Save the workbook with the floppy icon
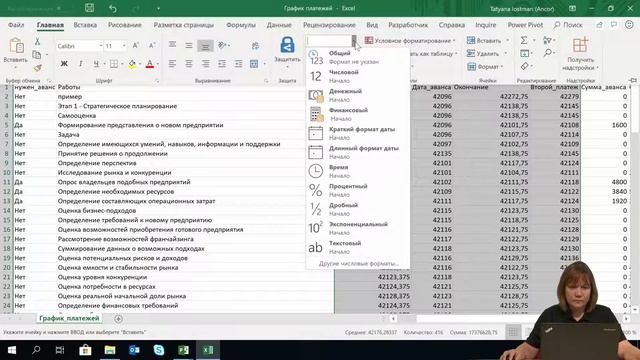Viewport: 640px width, 360px height. (89, 8)
